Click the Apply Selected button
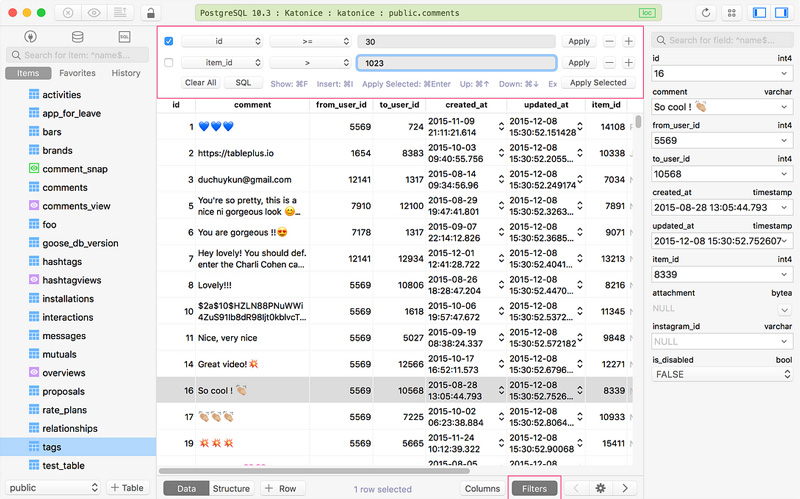Image resolution: width=800 pixels, height=499 pixels. (598, 83)
